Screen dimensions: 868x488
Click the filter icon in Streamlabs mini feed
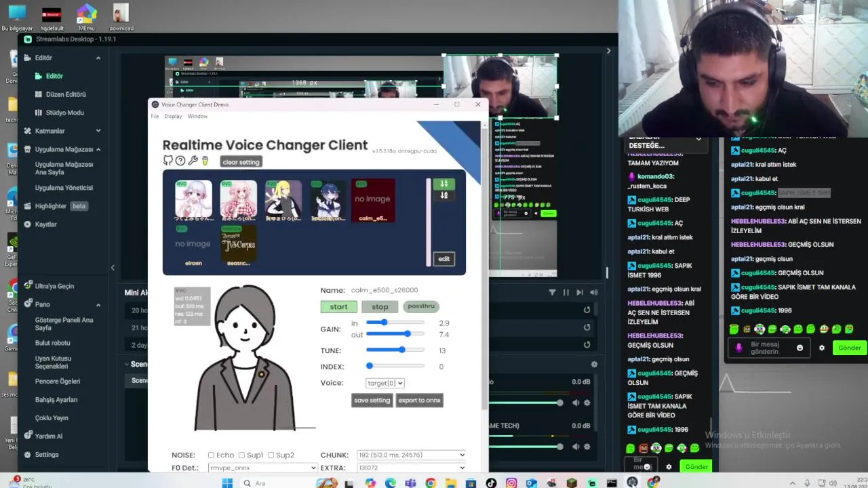coord(552,292)
